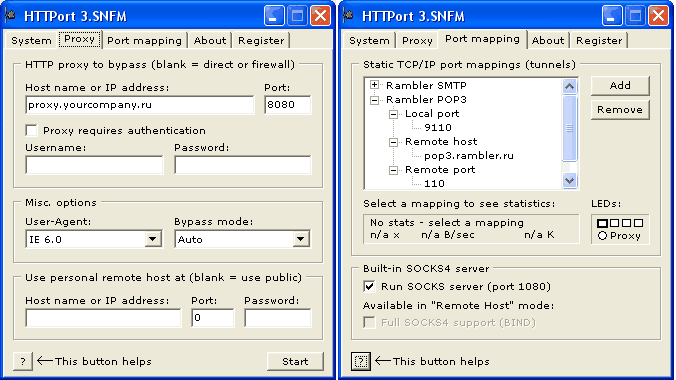
Task: Click the proxy Password field
Action: (243, 165)
